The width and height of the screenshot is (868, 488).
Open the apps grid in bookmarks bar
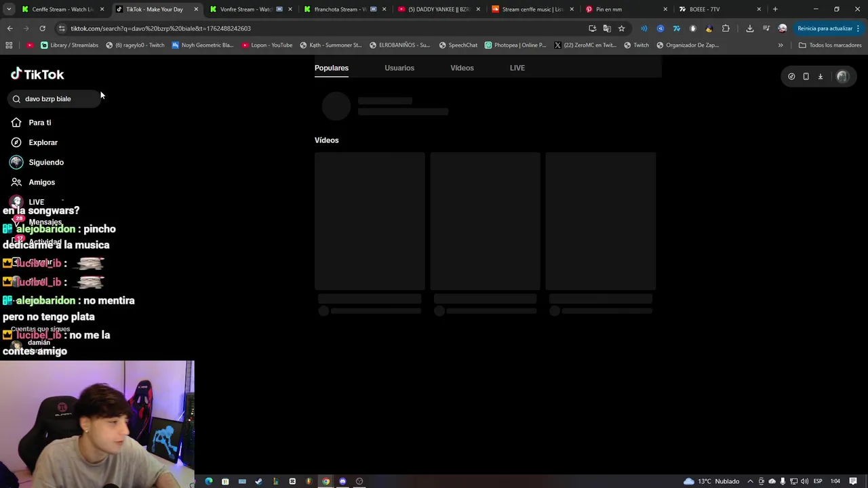click(9, 45)
